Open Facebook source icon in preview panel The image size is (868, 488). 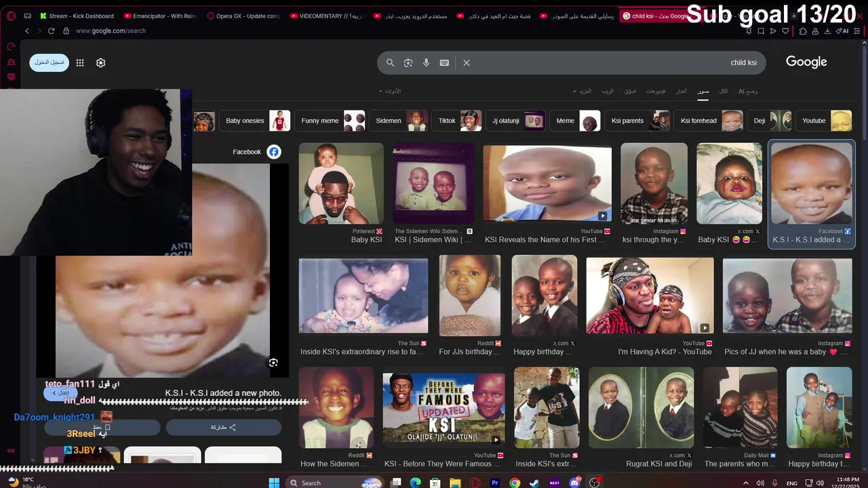tap(274, 152)
